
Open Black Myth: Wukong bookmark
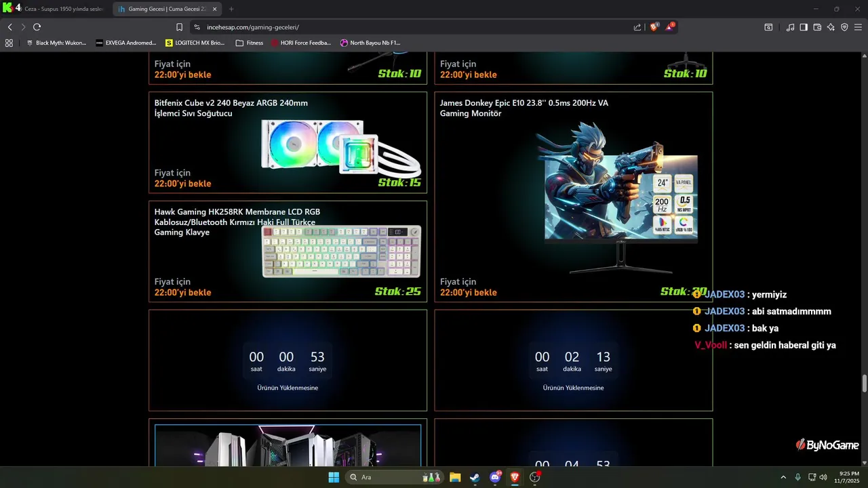click(x=56, y=43)
